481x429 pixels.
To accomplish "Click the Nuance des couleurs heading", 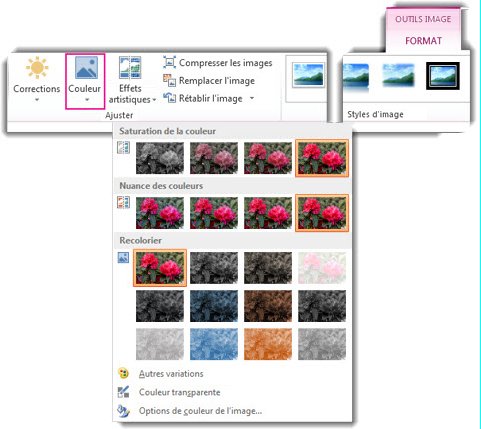I will 161,186.
